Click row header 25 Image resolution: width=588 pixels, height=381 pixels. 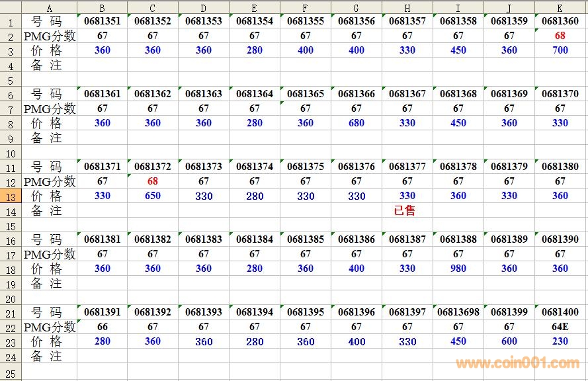click(11, 372)
